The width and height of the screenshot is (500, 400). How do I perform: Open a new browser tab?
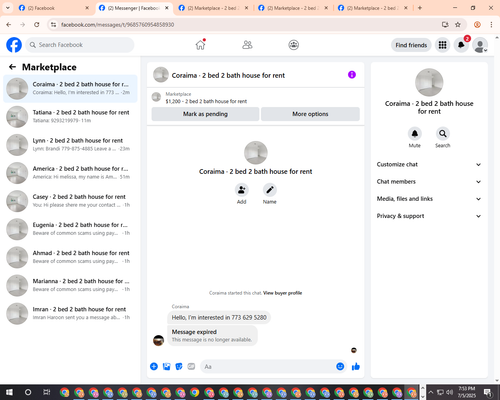[x=420, y=8]
